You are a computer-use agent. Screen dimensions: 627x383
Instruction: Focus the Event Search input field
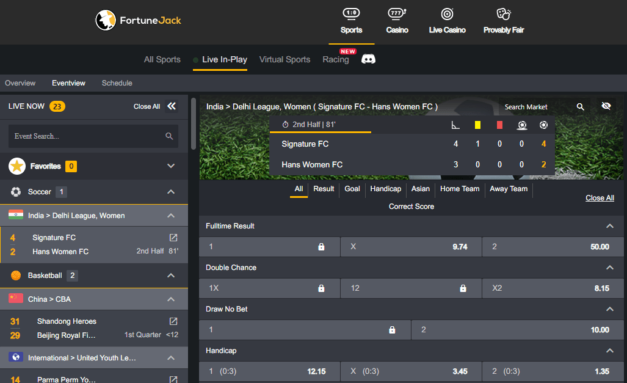[93, 136]
